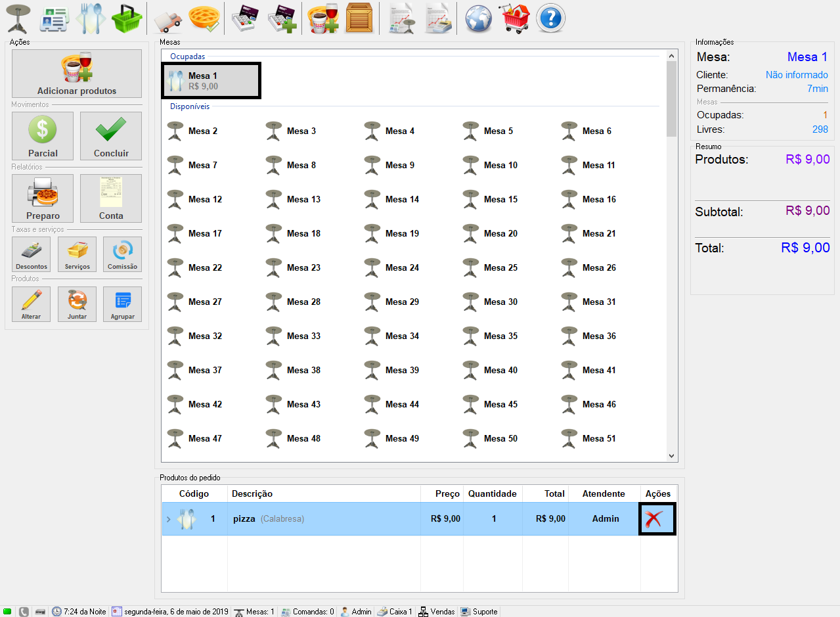Select Mesa 25 from available tables

pyautogui.click(x=500, y=267)
